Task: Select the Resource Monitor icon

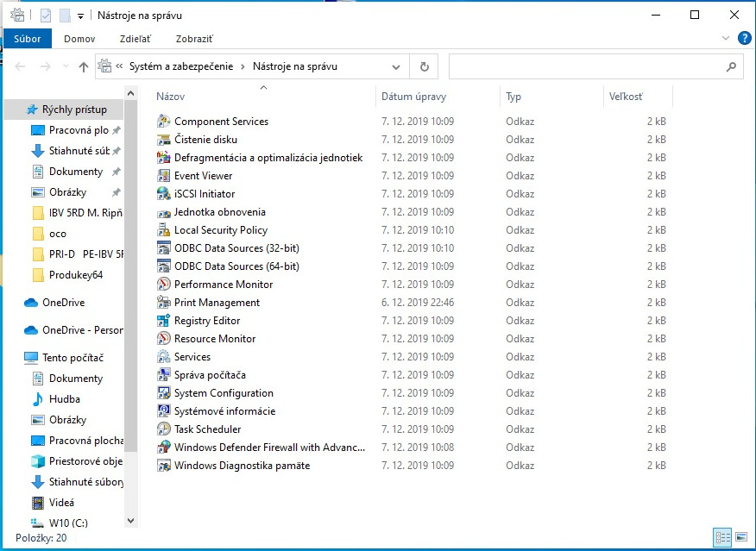Action: (163, 339)
